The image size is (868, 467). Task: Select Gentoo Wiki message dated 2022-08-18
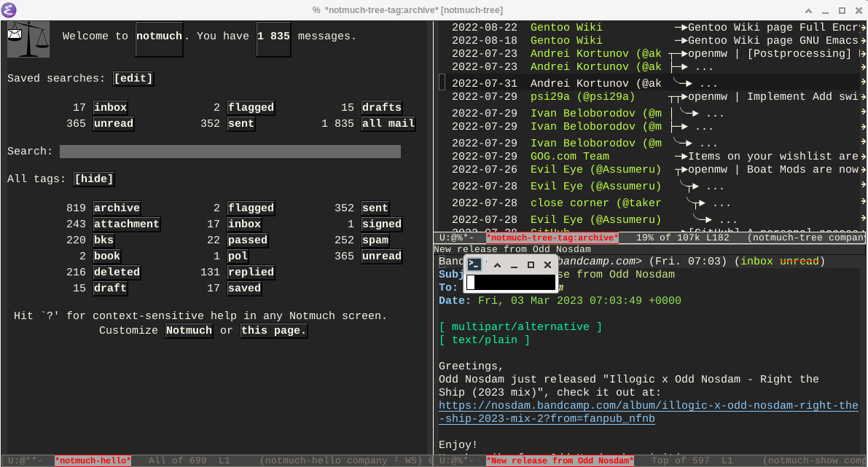(x=650, y=40)
